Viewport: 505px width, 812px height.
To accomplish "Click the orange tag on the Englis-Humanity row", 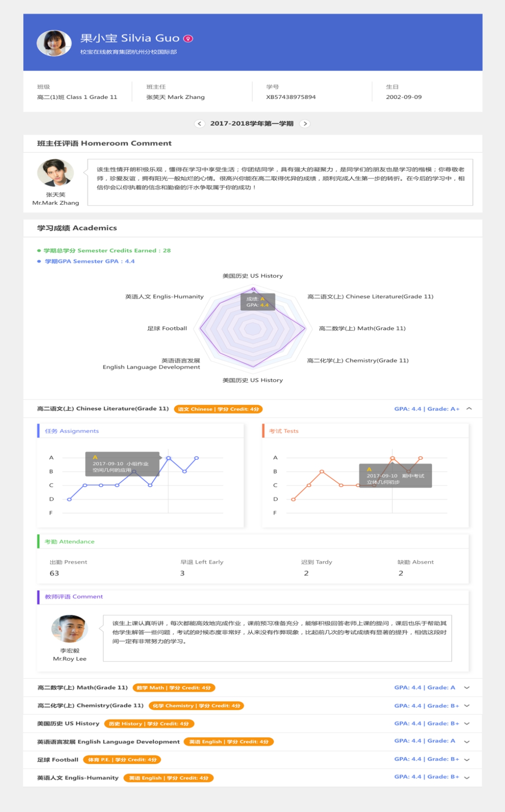I will tap(169, 778).
